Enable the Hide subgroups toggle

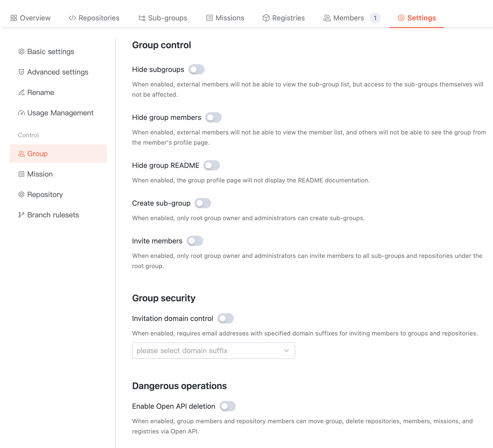tap(196, 69)
